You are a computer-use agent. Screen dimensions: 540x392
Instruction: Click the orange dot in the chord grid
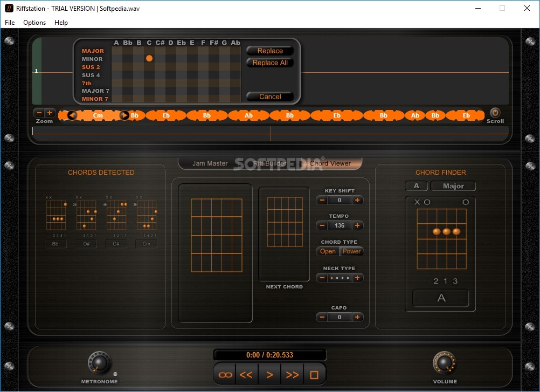pos(149,58)
